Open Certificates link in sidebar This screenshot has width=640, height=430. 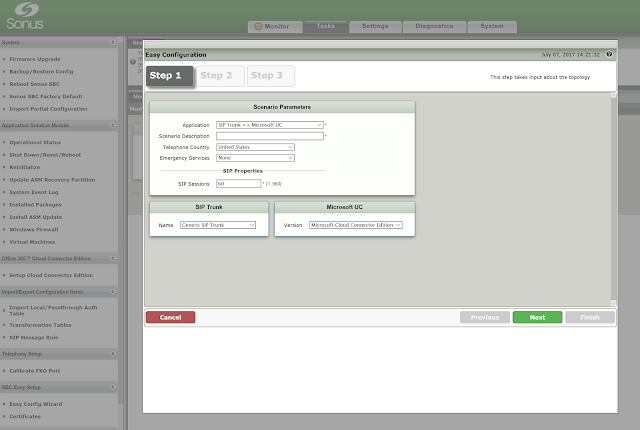(25, 417)
